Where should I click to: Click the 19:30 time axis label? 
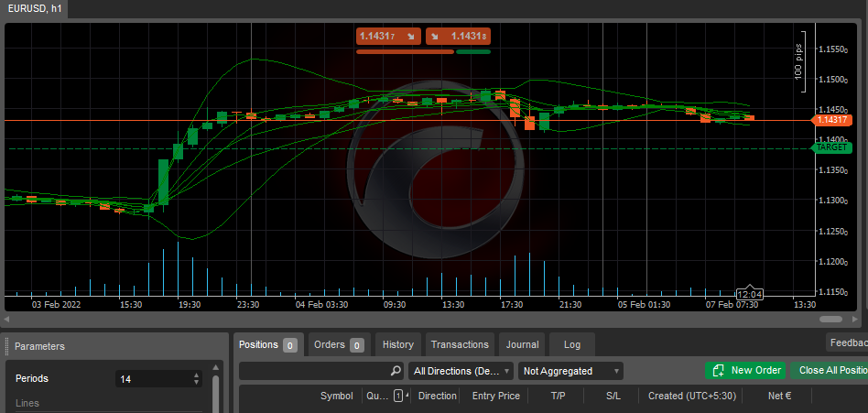pyautogui.click(x=190, y=305)
